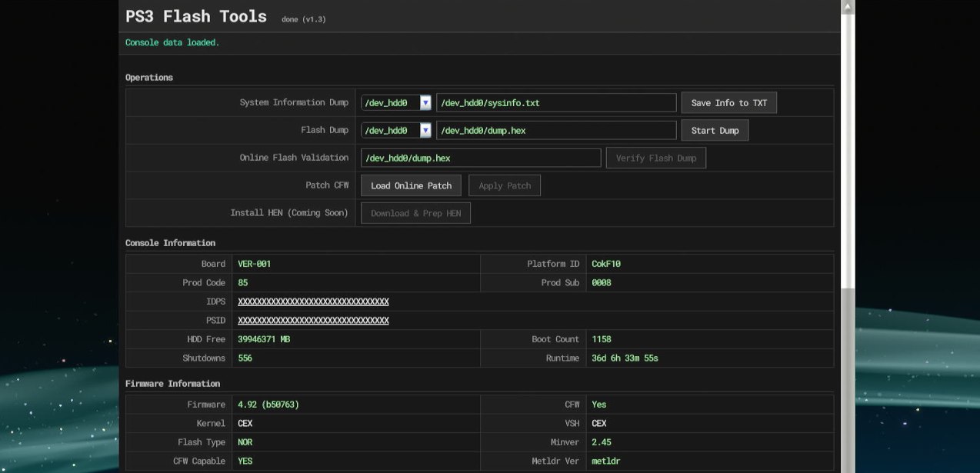The image size is (980, 473).
Task: Click the 'Console data loaded.' status message
Action: [x=172, y=42]
